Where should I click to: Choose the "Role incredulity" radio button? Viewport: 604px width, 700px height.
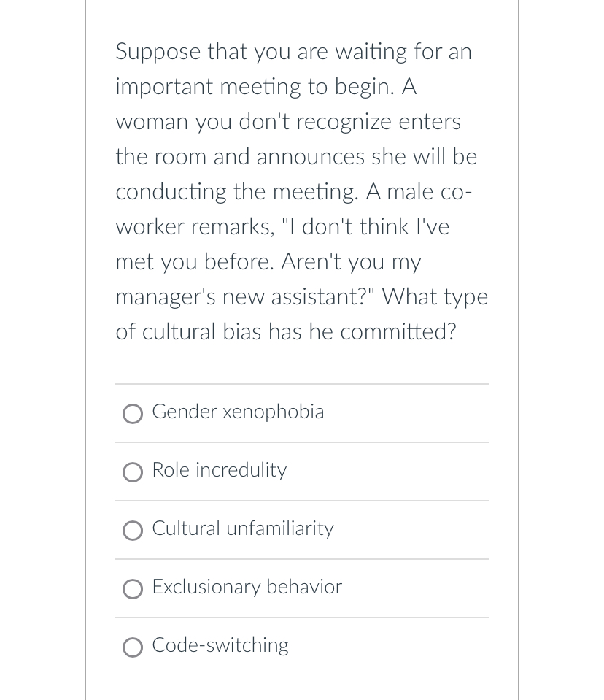[x=133, y=473]
